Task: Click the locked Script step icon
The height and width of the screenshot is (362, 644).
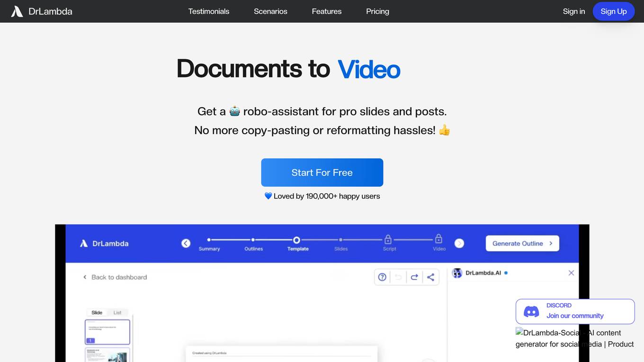Action: [x=388, y=239]
